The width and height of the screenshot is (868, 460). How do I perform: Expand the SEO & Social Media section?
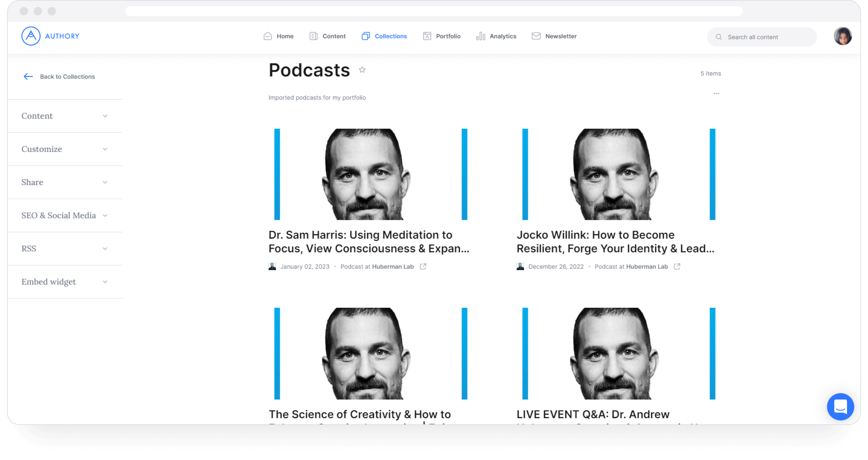[65, 215]
